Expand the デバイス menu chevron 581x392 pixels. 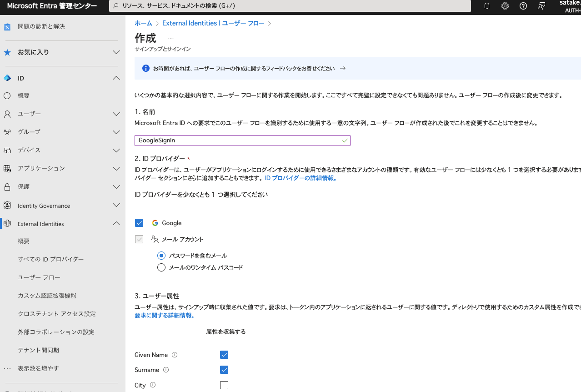click(x=116, y=150)
